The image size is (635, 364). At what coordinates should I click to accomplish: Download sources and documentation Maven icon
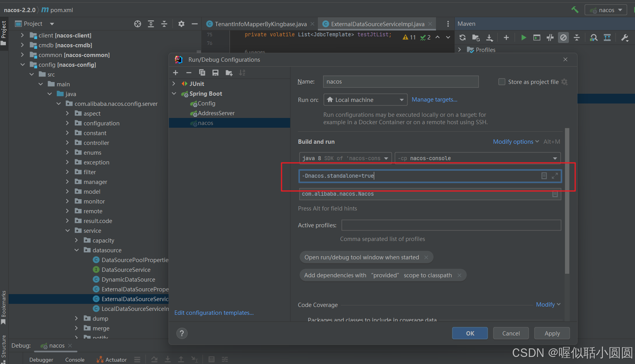coord(490,37)
